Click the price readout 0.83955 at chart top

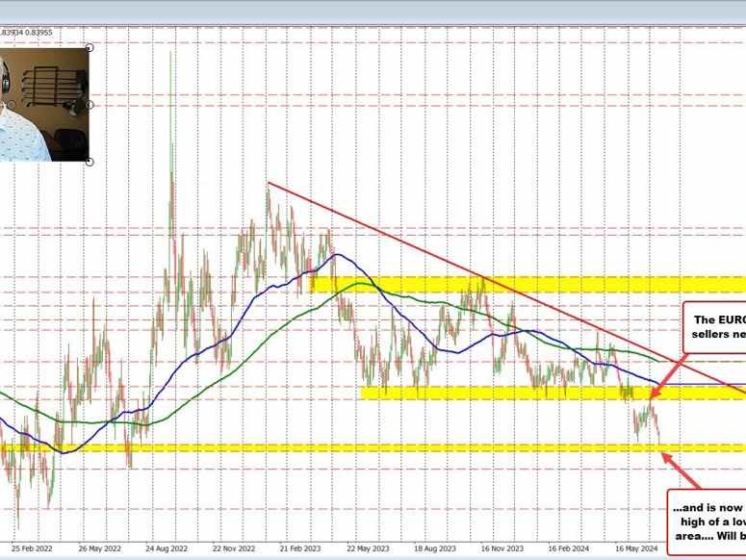(x=39, y=33)
